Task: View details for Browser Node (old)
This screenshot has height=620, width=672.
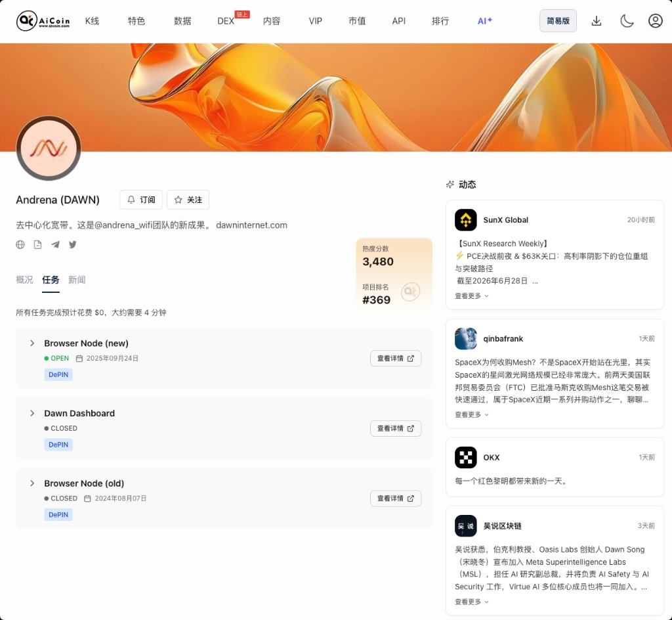Action: coord(396,498)
